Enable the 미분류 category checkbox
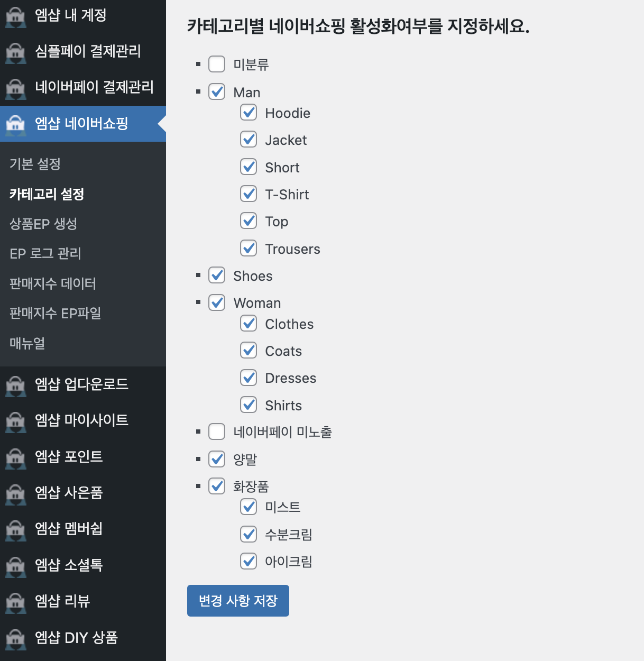 pyautogui.click(x=217, y=64)
